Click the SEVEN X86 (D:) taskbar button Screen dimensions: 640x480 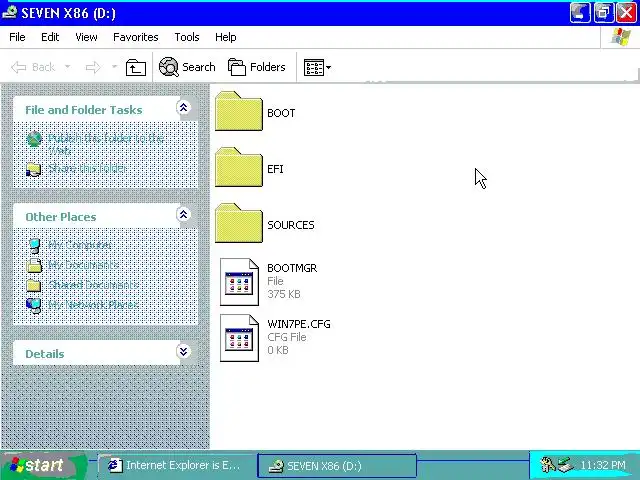tap(337, 466)
